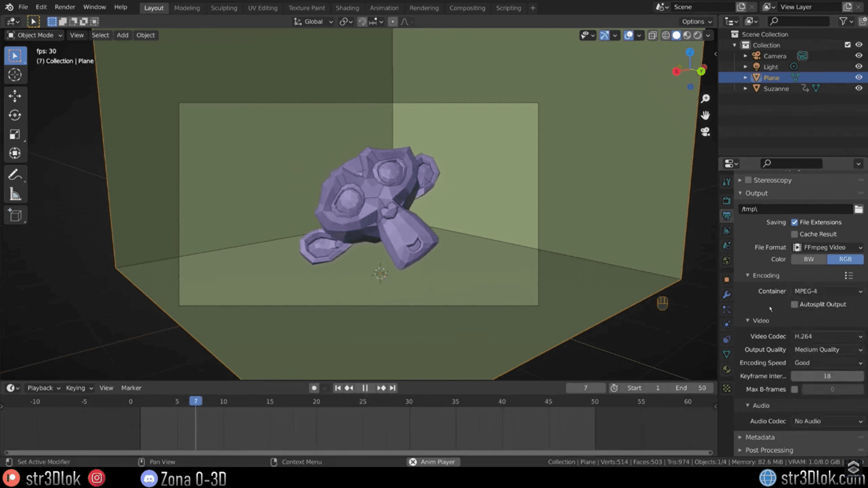This screenshot has height=488, width=868.
Task: Select RGB color mode button
Action: pos(845,259)
